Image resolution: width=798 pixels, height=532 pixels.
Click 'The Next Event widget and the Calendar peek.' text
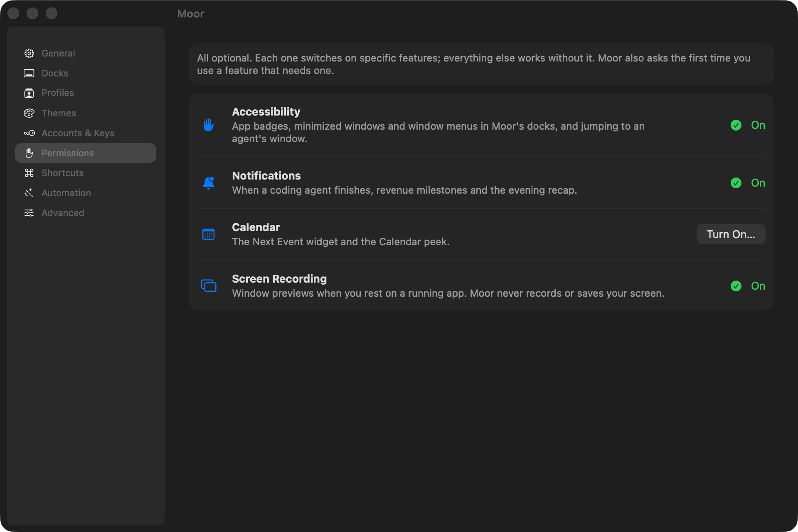coord(341,242)
